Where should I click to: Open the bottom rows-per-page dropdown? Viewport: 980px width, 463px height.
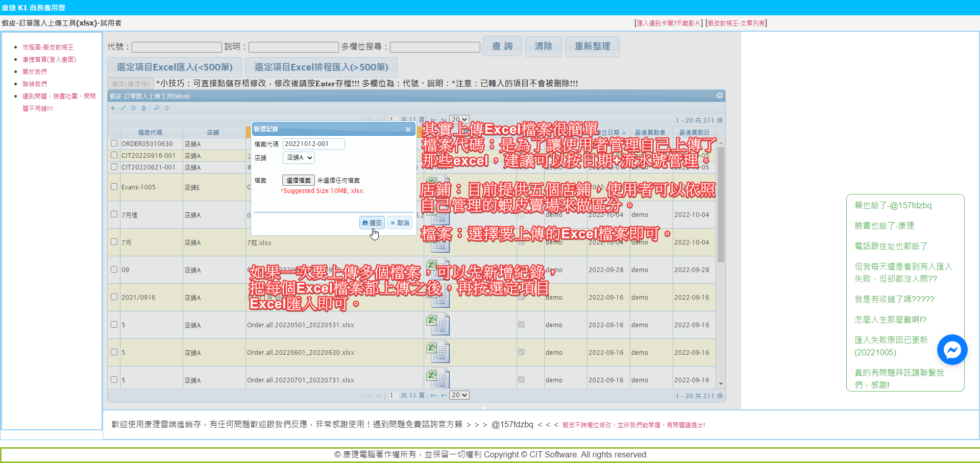point(459,395)
